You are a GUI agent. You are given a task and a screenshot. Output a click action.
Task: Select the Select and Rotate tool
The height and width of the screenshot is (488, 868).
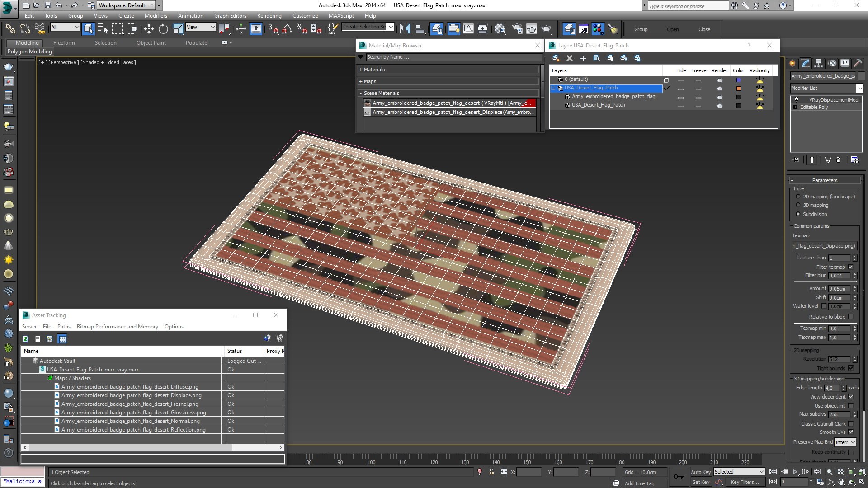pos(163,29)
